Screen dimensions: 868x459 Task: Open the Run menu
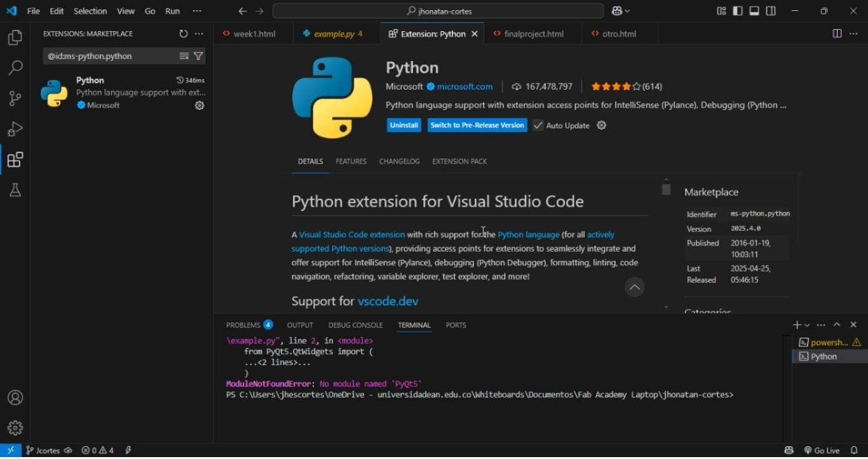[x=172, y=11]
